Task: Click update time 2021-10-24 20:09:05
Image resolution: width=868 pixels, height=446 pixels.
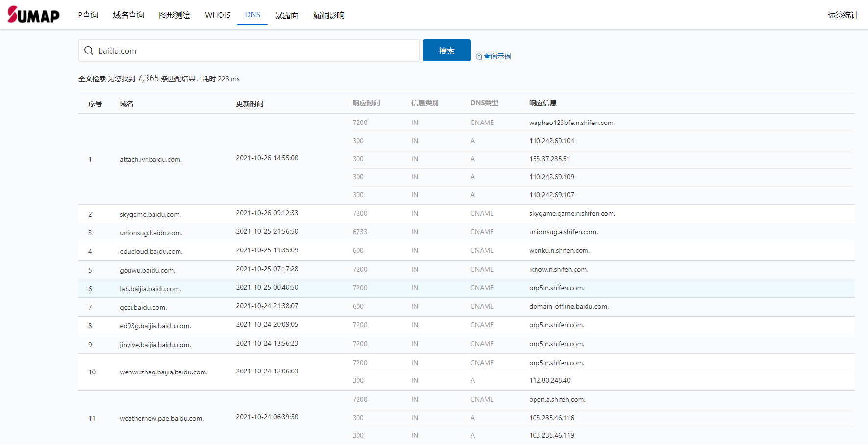Action: click(267, 325)
